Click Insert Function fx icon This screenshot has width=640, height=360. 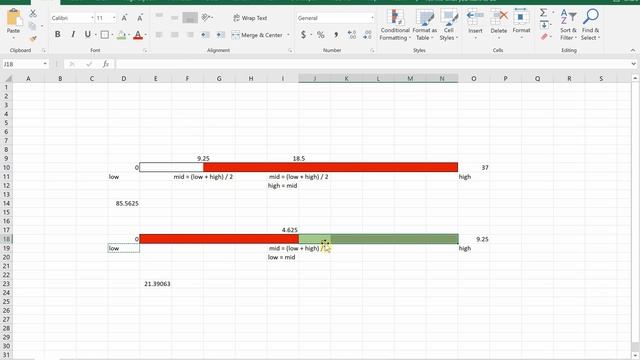click(x=106, y=64)
